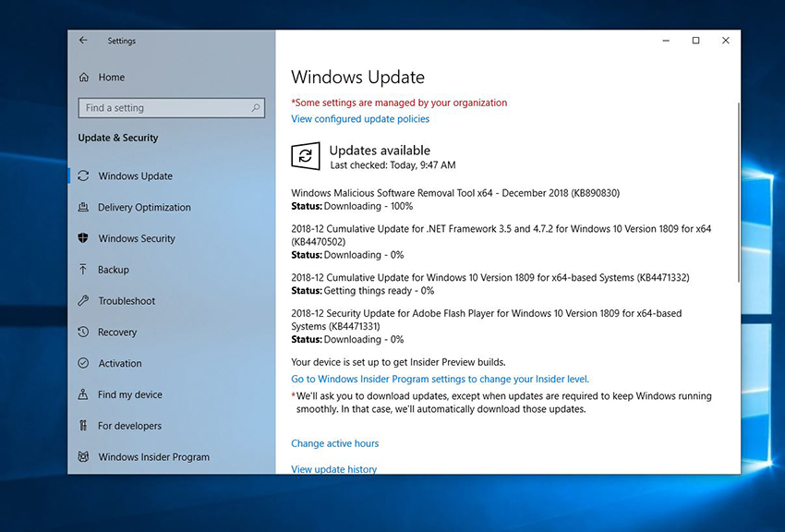Screen dimensions: 785x532
Task: Click the search magnifier in Find a setting
Action: tap(256, 108)
